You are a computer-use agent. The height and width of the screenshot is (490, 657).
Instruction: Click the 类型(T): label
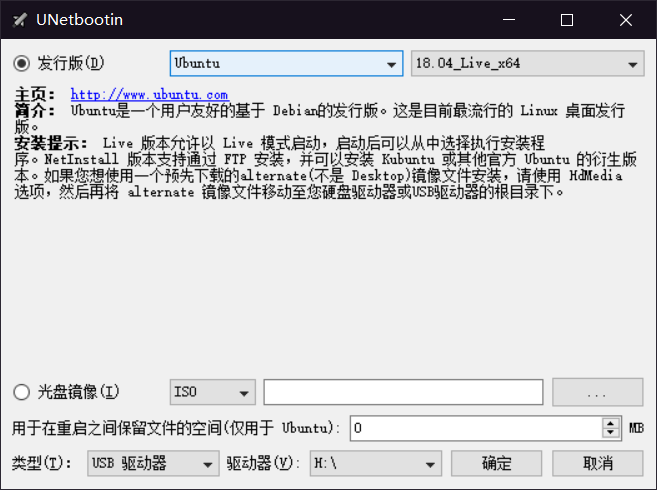coord(41,464)
